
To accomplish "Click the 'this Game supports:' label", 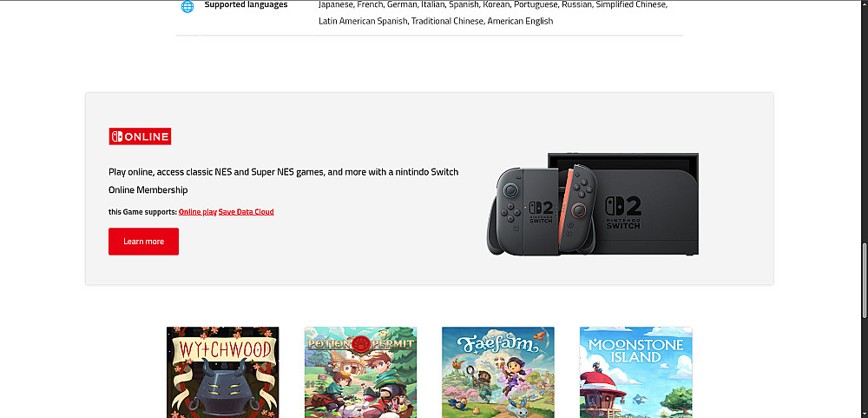I will (143, 212).
